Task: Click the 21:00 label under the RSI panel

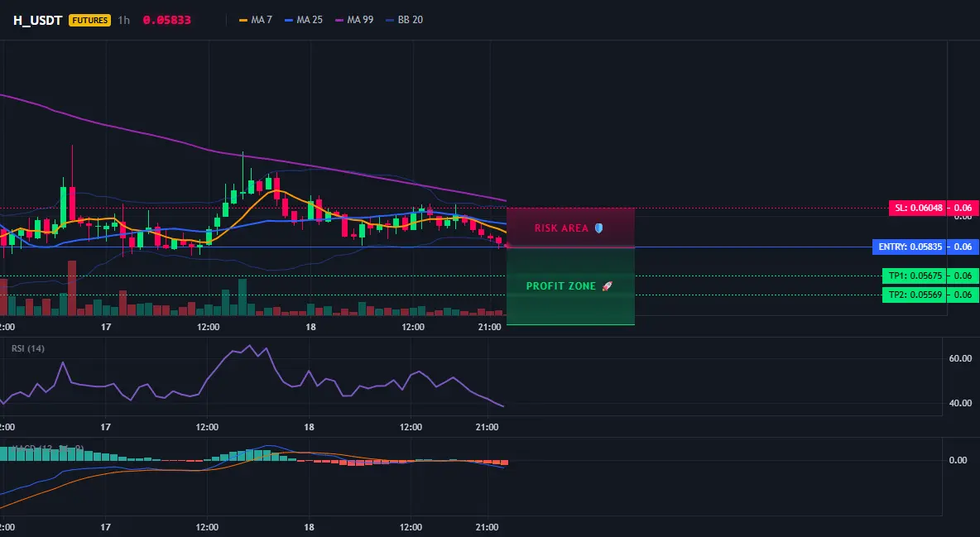Action: [x=488, y=427]
